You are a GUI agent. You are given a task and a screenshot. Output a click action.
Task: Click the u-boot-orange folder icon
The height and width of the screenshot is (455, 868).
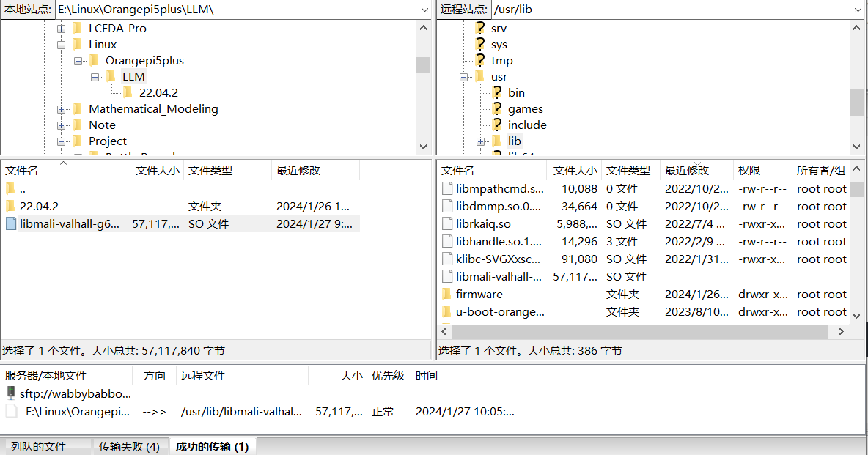point(446,311)
